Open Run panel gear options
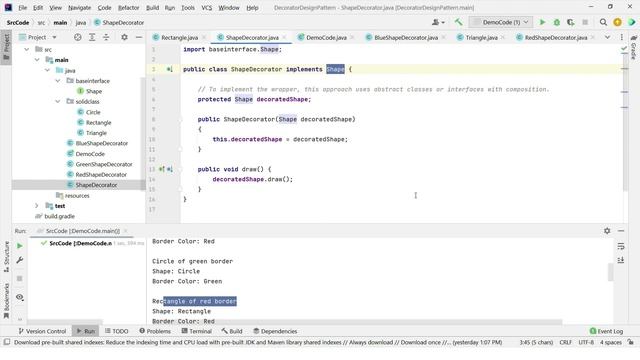The width and height of the screenshot is (640, 360). (x=607, y=231)
